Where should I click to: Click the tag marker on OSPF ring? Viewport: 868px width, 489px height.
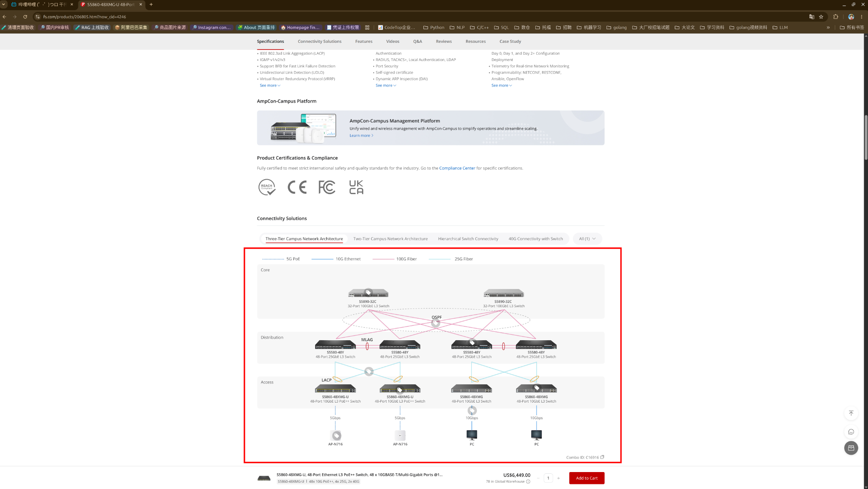click(436, 323)
